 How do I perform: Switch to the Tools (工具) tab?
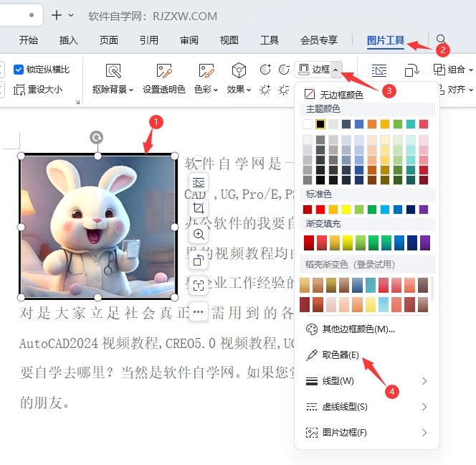270,40
